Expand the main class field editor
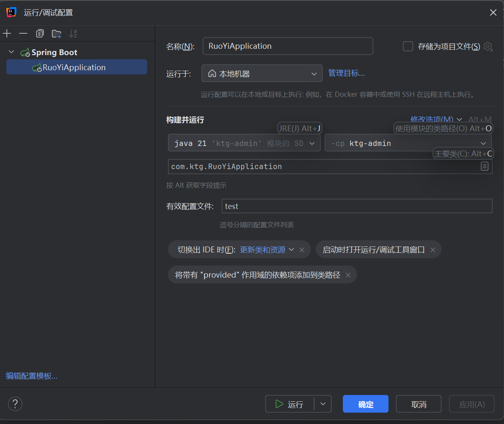504x424 pixels. pos(485,167)
